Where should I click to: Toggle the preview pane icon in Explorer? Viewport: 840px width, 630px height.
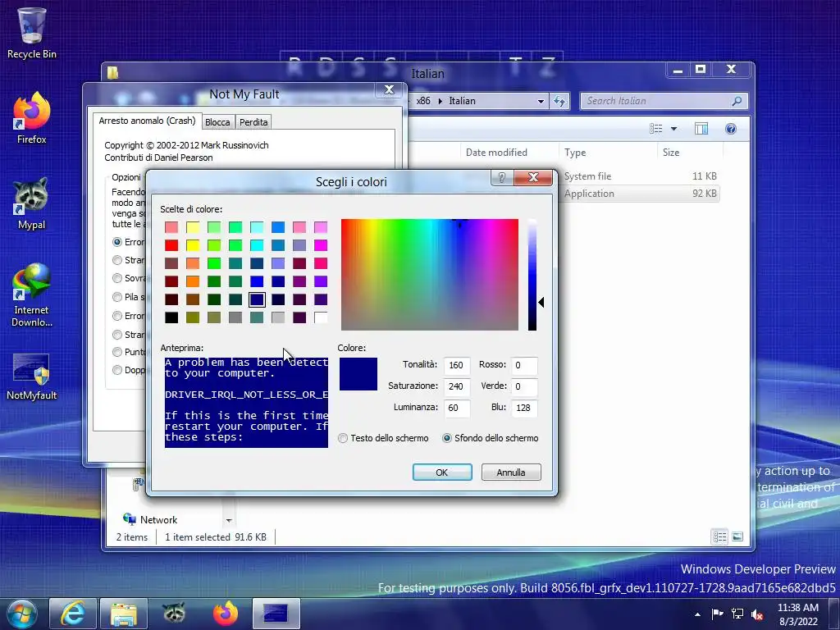(701, 129)
